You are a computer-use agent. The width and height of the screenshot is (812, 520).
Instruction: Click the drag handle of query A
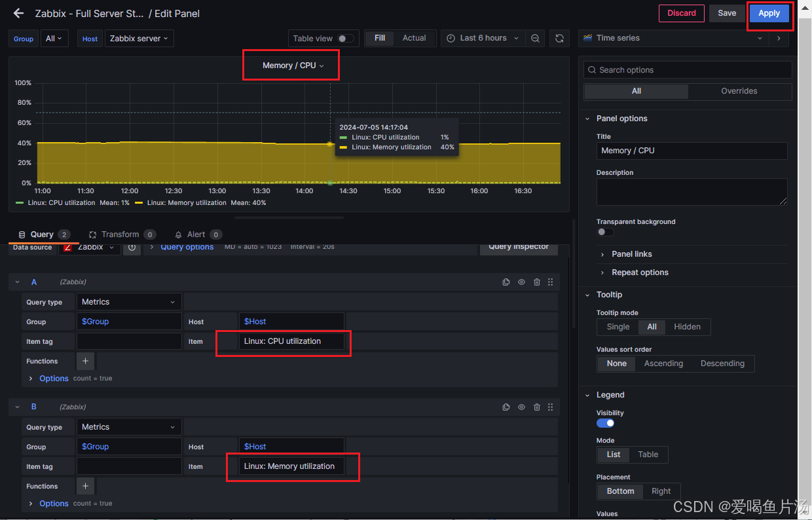(550, 282)
